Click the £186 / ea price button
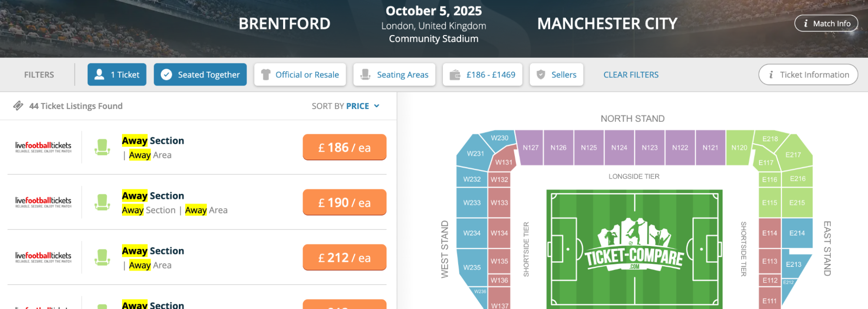This screenshot has height=309, width=868. click(x=344, y=147)
